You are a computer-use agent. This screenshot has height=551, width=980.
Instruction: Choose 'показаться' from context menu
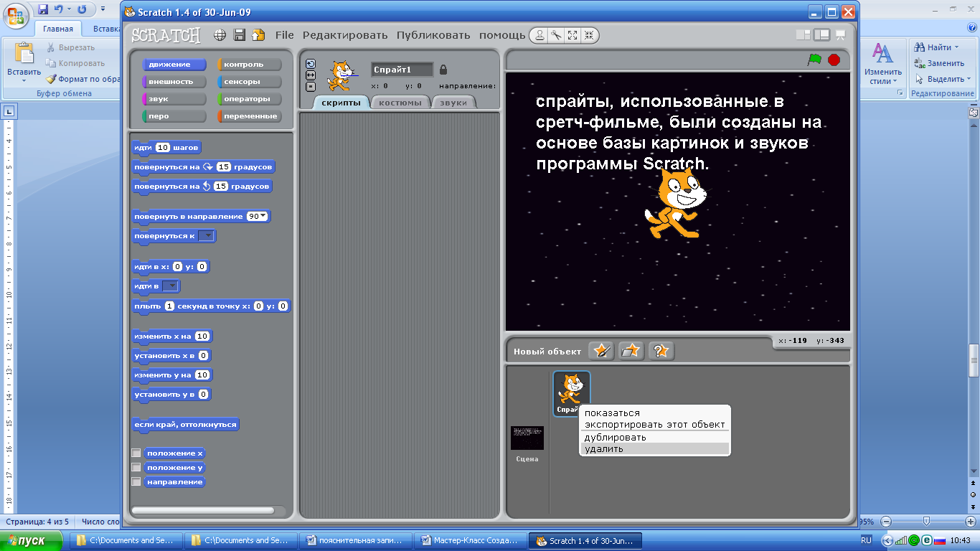(x=654, y=413)
